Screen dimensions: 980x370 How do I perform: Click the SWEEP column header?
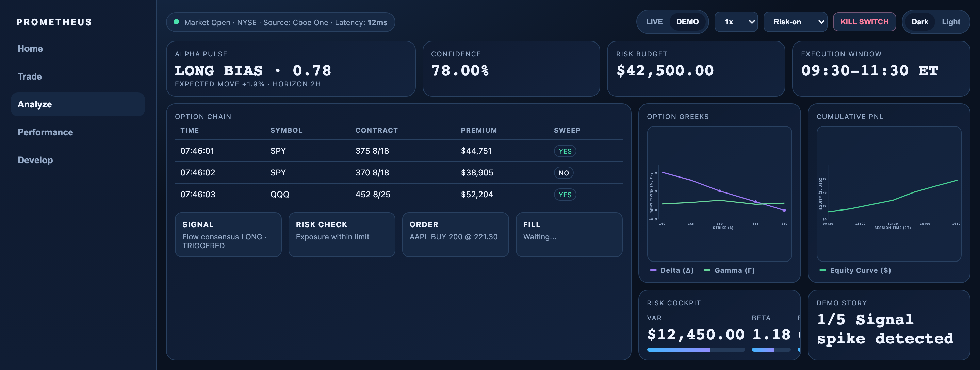567,131
